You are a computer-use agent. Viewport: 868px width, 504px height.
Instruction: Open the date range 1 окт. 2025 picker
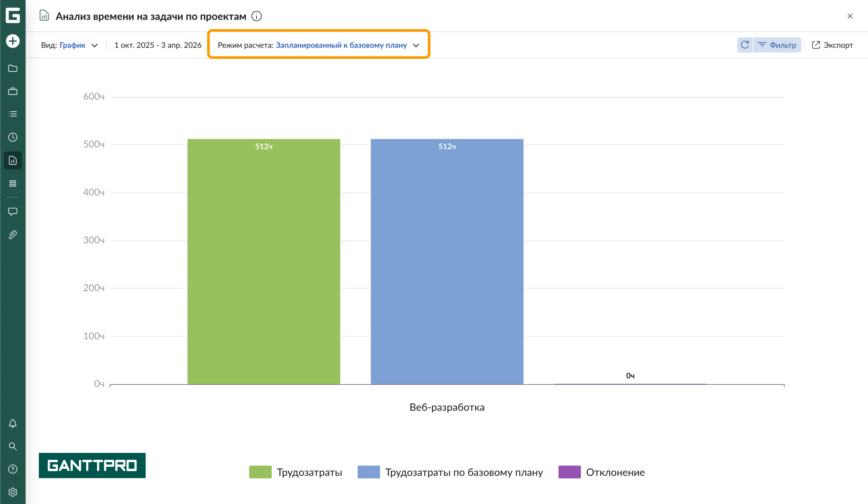pos(158,45)
